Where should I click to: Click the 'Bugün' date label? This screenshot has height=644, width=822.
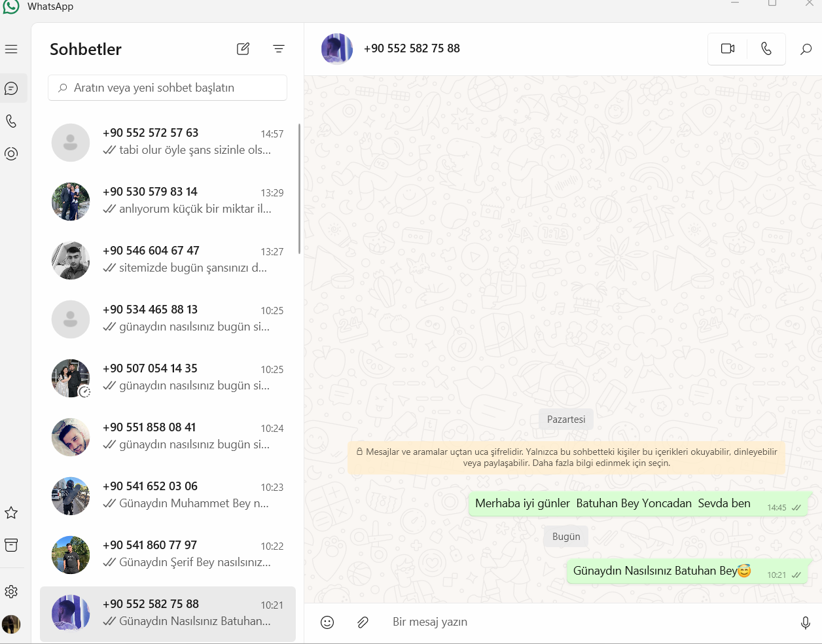pyautogui.click(x=566, y=537)
